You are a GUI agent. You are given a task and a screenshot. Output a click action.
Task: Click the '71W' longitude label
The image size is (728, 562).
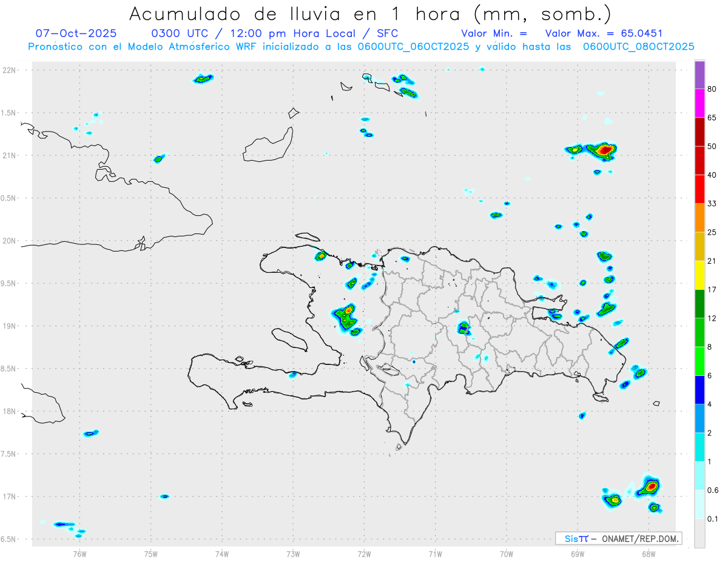click(x=435, y=554)
